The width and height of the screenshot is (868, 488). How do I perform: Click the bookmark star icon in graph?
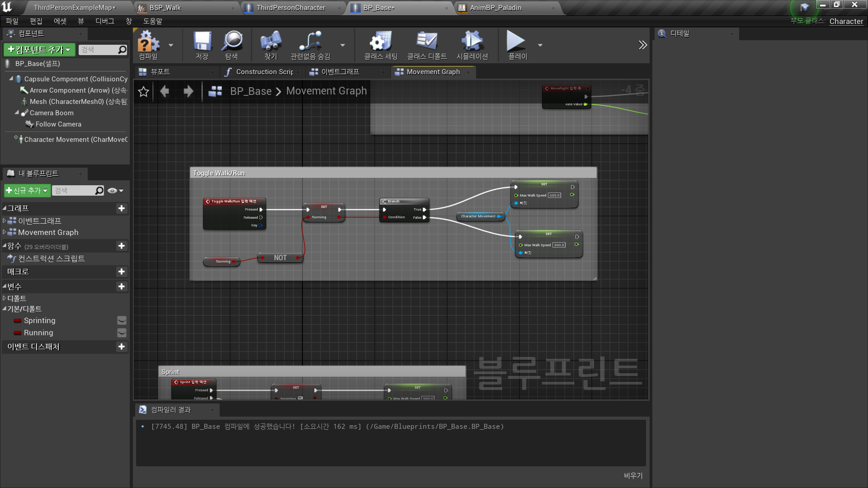click(x=143, y=92)
